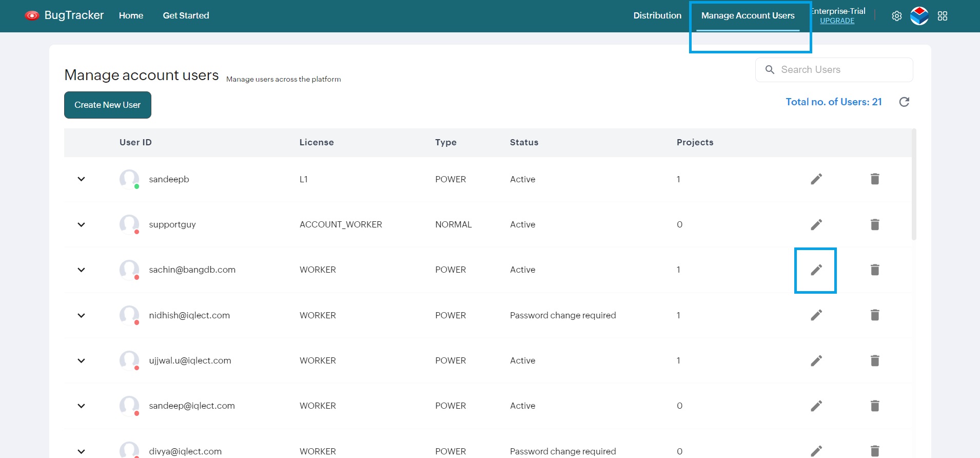
Task: Click supportguy's avatar icon
Action: coord(129,224)
